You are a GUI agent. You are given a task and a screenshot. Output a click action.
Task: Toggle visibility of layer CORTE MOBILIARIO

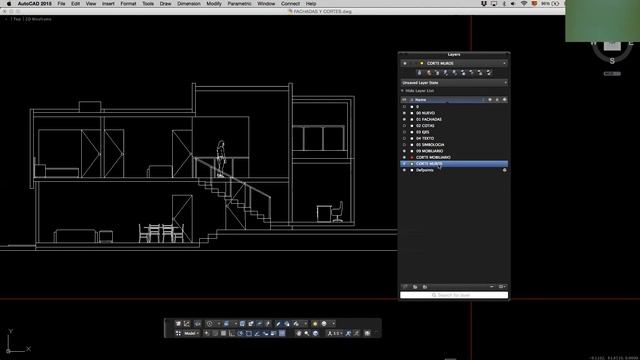click(x=404, y=157)
